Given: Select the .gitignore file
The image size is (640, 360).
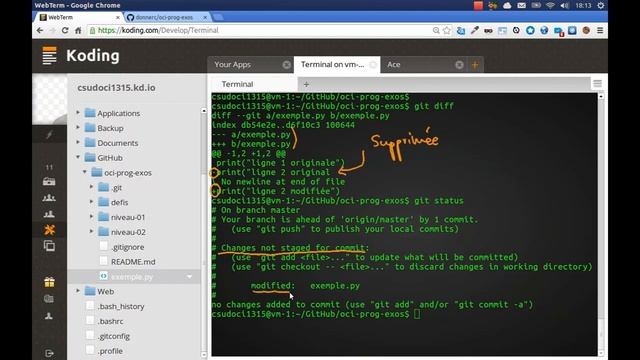Looking at the screenshot, I should [127, 247].
